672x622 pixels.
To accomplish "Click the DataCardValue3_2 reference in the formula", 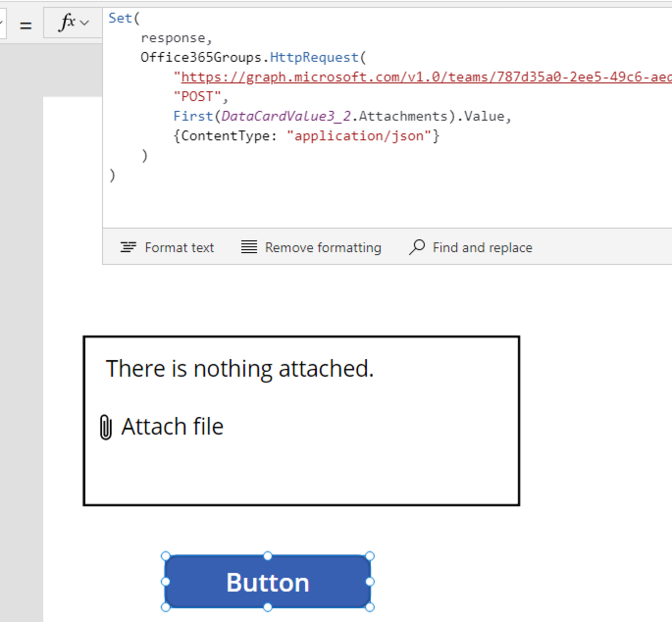I will click(x=286, y=116).
